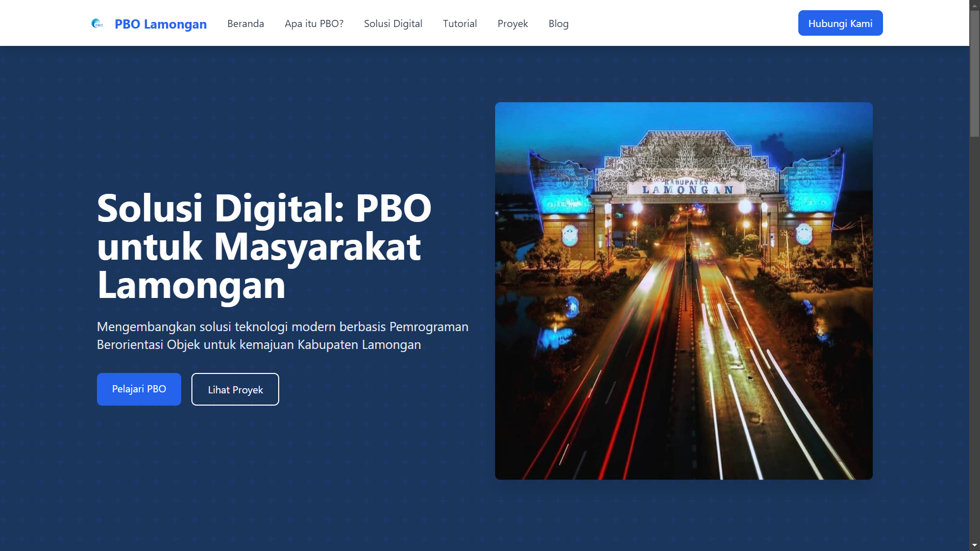The image size is (980, 551).
Task: Navigate to the Proyek page
Action: [x=512, y=23]
